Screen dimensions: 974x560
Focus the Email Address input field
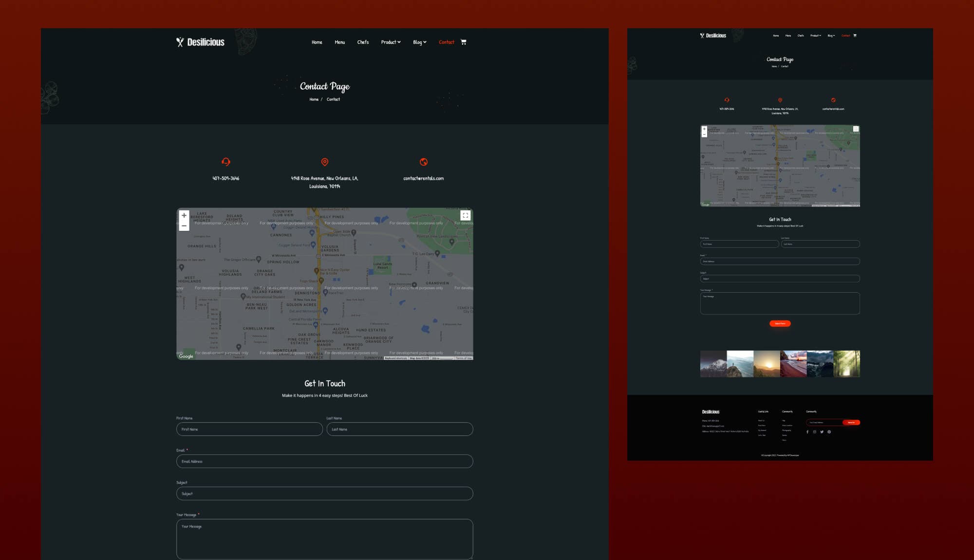pos(324,461)
